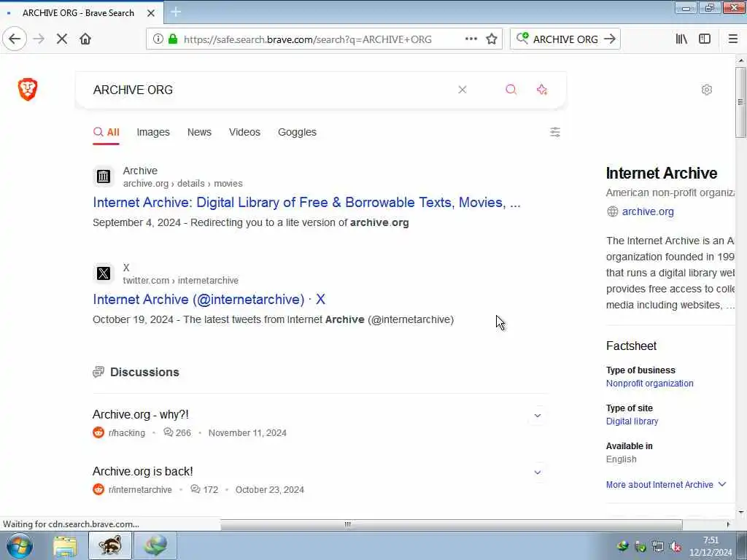Run search with pink magnifier icon
The width and height of the screenshot is (747, 560).
pos(511,90)
